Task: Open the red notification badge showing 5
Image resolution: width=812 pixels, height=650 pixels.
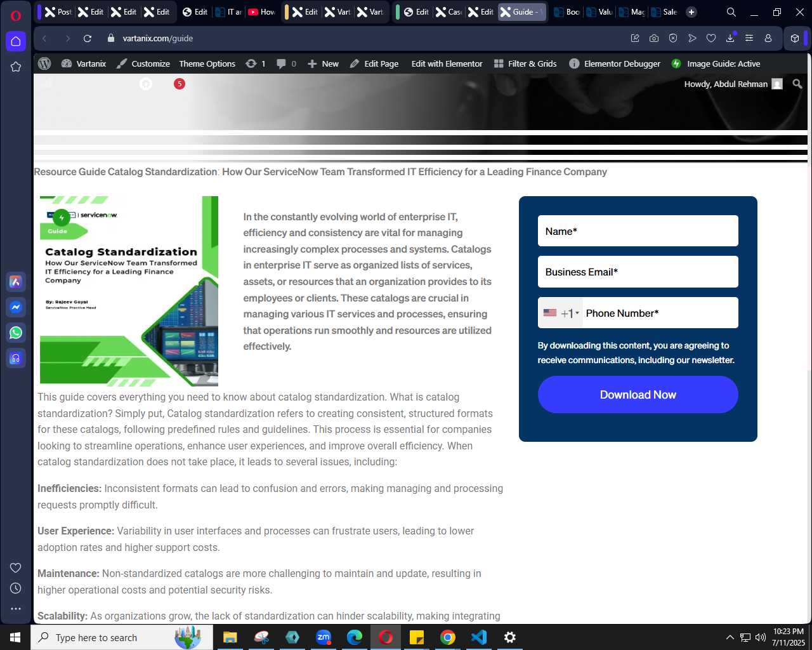Action: (180, 84)
